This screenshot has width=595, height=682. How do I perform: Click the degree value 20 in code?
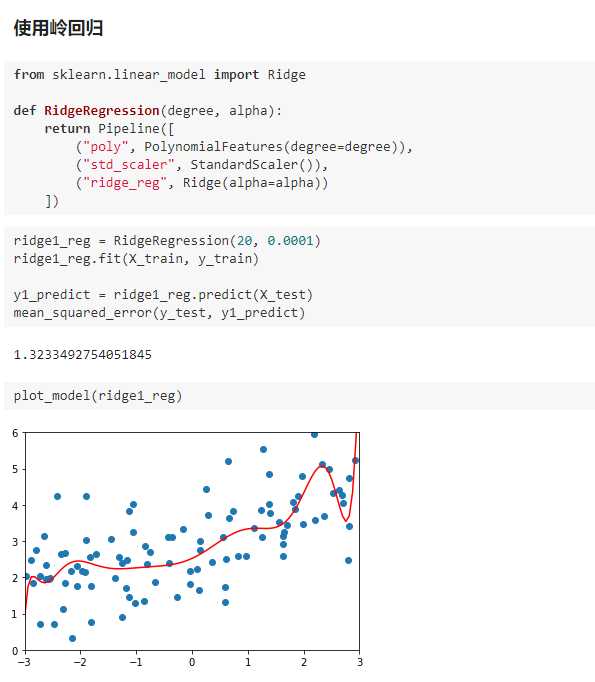(x=244, y=241)
